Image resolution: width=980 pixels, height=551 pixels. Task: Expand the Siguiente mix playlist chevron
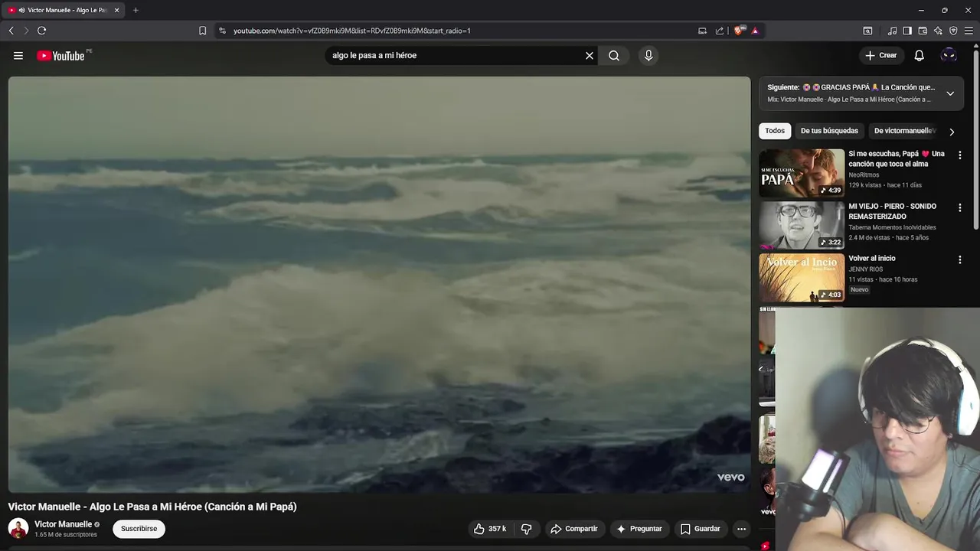(950, 93)
